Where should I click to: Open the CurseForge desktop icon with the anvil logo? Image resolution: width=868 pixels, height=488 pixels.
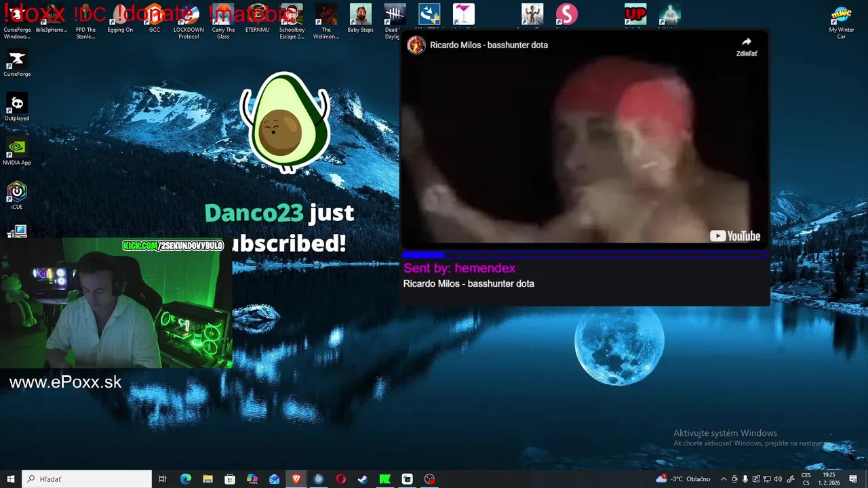coord(17,63)
